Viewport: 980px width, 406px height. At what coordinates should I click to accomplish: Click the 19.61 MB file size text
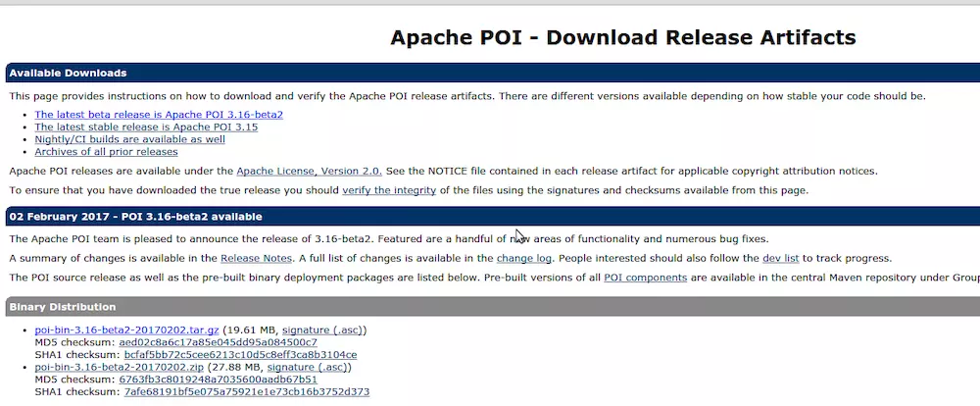pyautogui.click(x=251, y=330)
